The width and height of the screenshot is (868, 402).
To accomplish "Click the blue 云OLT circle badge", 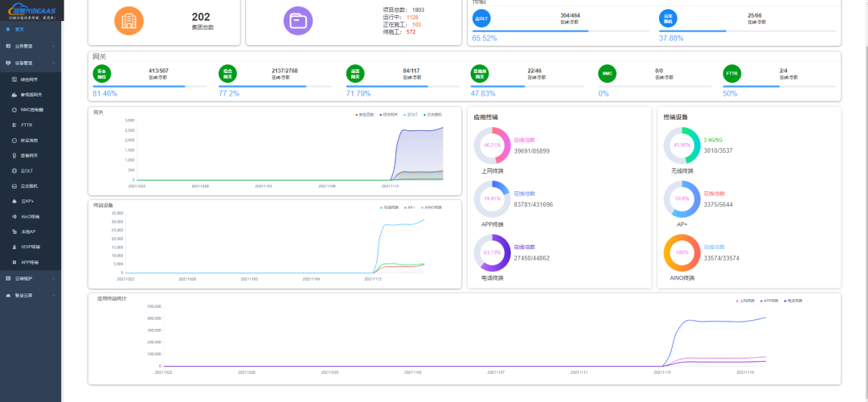I will click(481, 18).
